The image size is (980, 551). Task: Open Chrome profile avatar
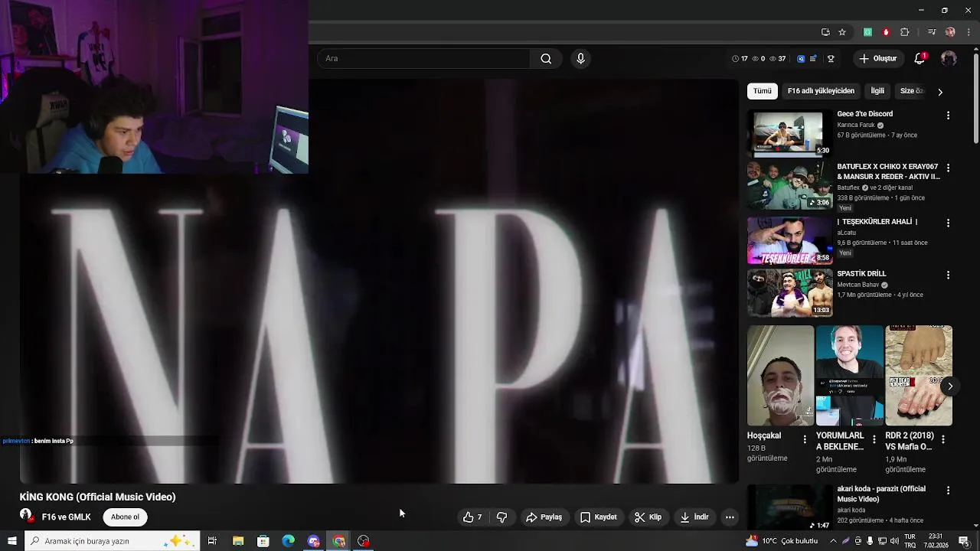(950, 32)
